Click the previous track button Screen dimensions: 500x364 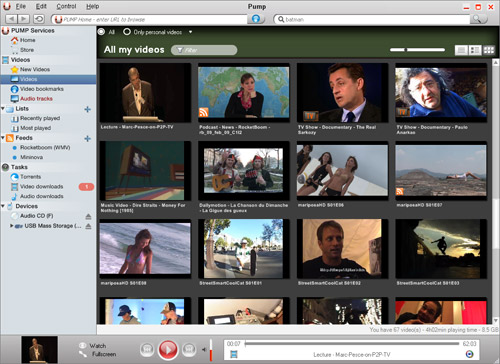click(147, 349)
